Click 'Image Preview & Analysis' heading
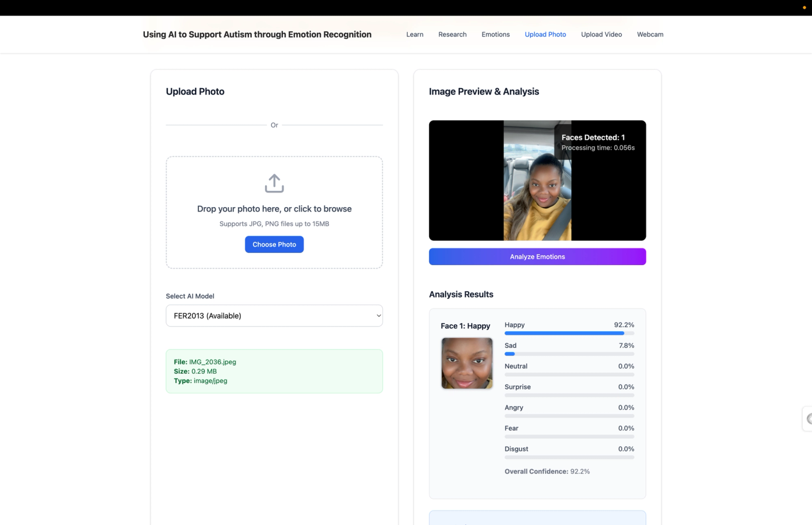 click(x=484, y=92)
